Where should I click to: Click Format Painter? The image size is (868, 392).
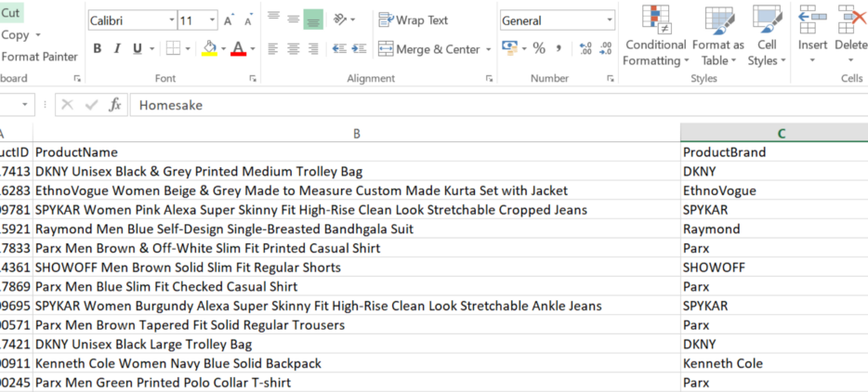coord(39,57)
